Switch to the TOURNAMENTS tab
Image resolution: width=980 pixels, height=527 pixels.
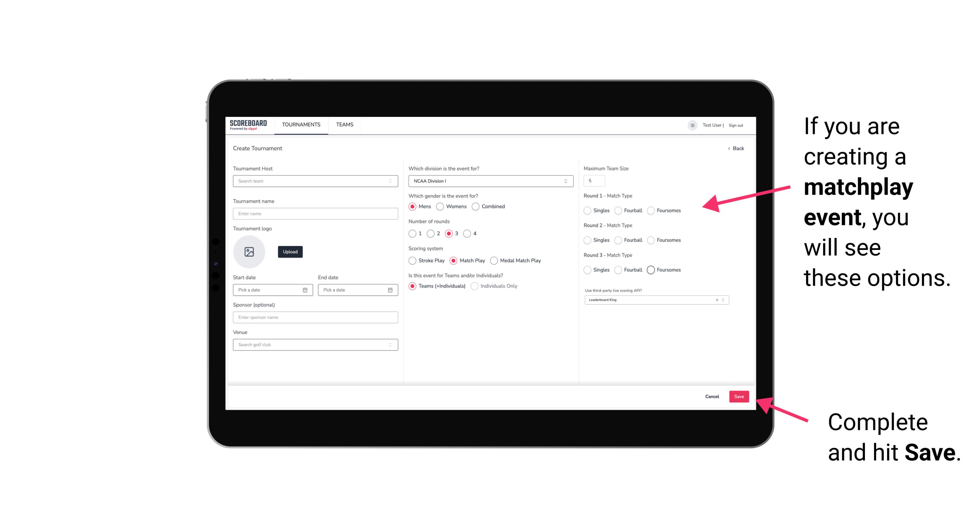301,125
